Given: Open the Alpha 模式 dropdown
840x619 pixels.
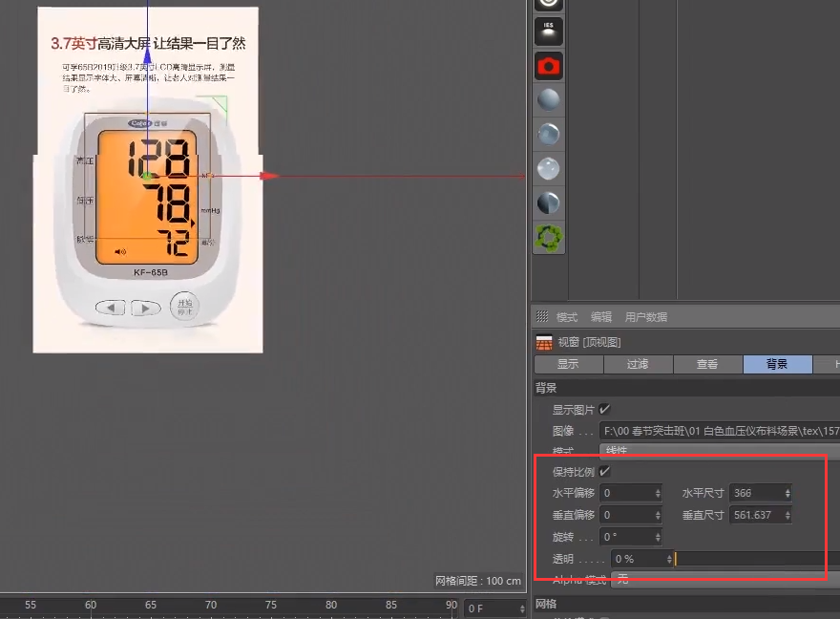Looking at the screenshot, I should (725, 578).
